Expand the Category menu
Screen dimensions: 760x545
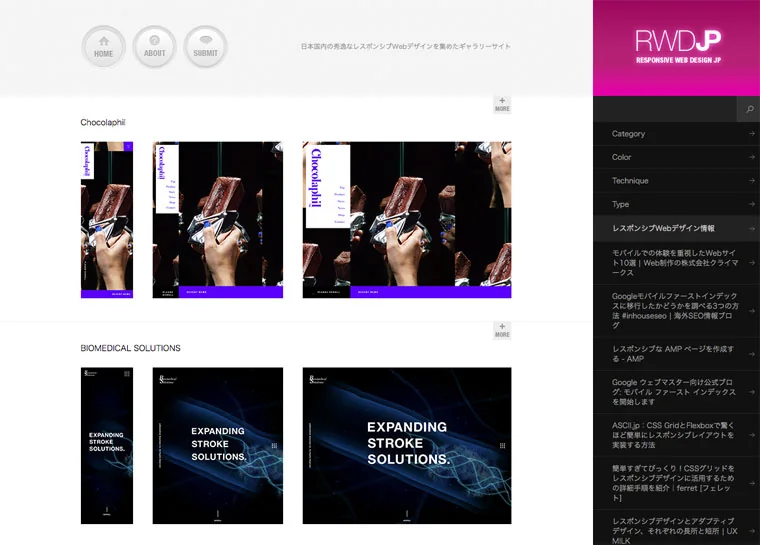point(677,134)
